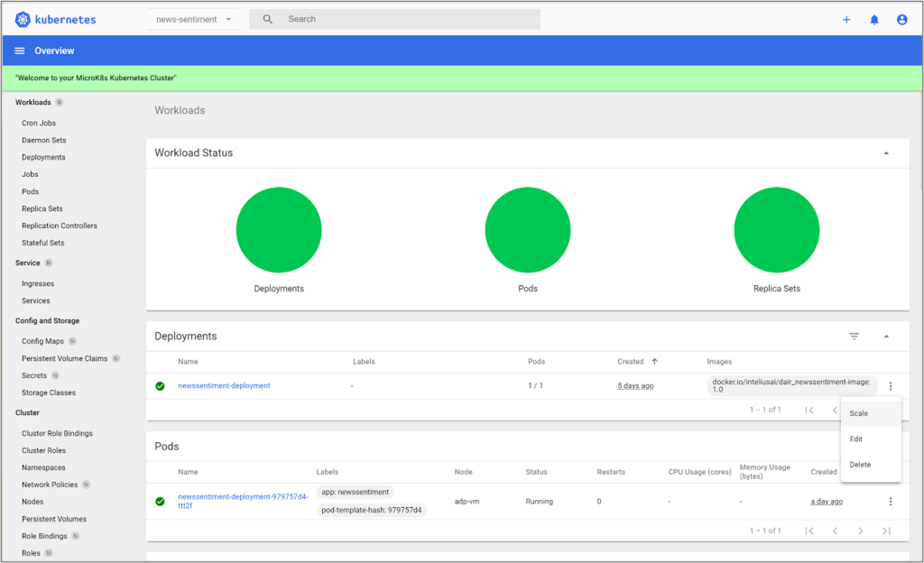
Task: Click the plus create resource icon
Action: (x=846, y=20)
